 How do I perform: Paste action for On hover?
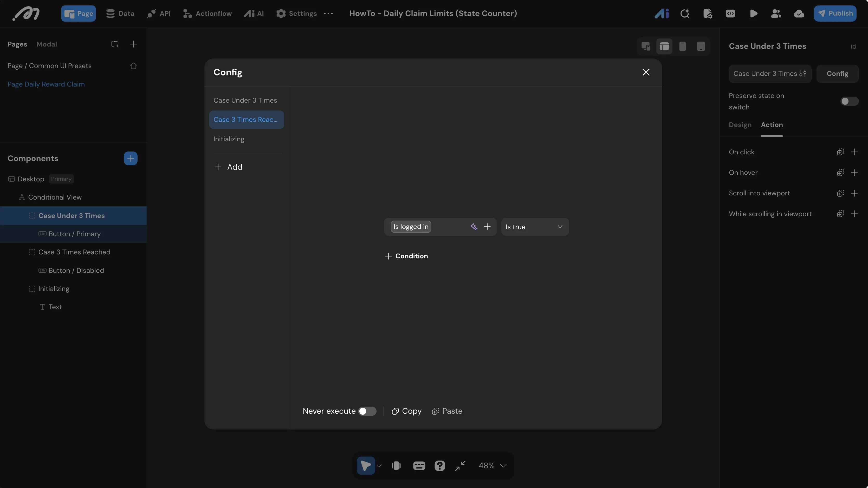tap(840, 173)
